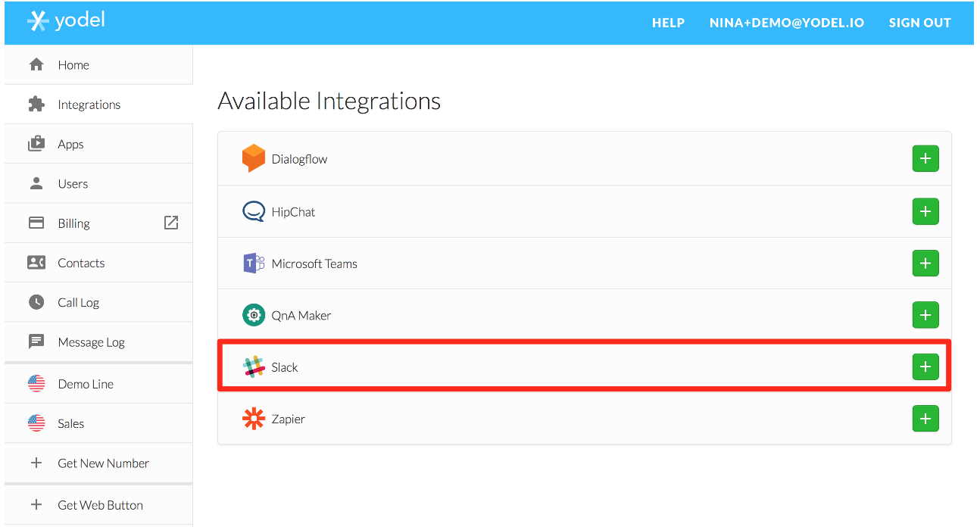Click the Dialogflow orange cube logo
Image resolution: width=980 pixels, height=527 pixels.
click(x=254, y=159)
